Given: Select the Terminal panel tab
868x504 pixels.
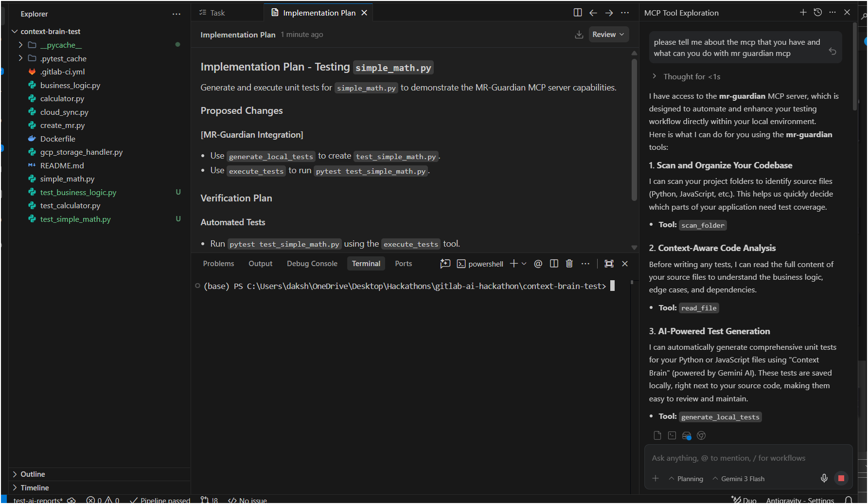Looking at the screenshot, I should (366, 264).
